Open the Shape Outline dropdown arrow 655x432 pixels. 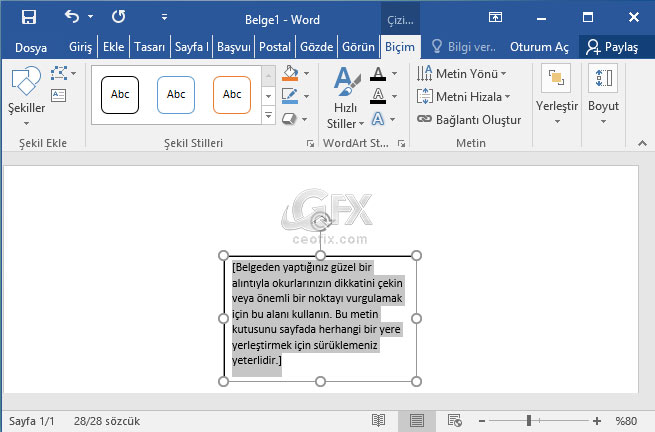(x=307, y=96)
